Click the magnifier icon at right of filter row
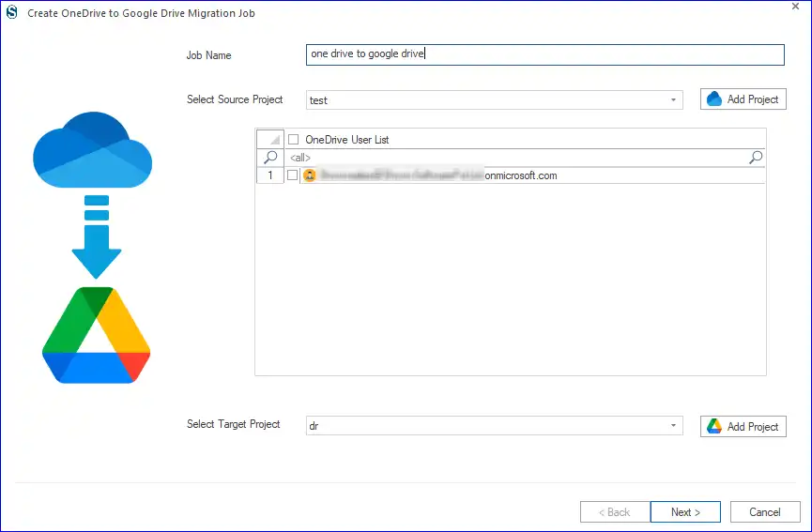 pos(756,158)
